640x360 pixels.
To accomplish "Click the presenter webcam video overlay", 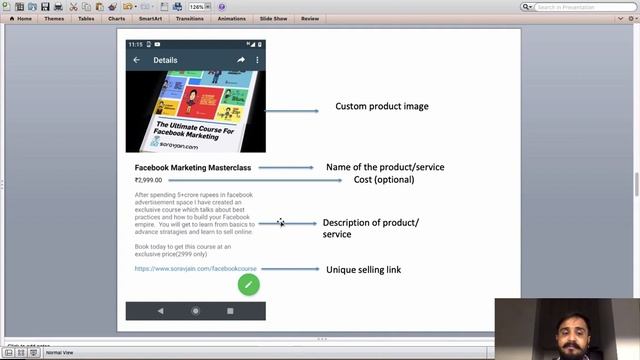I will [567, 329].
